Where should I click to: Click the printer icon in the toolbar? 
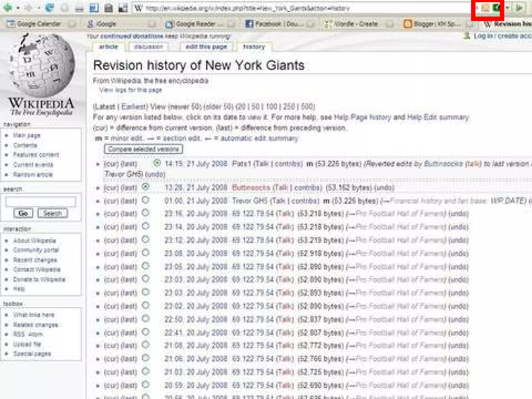(109, 8)
